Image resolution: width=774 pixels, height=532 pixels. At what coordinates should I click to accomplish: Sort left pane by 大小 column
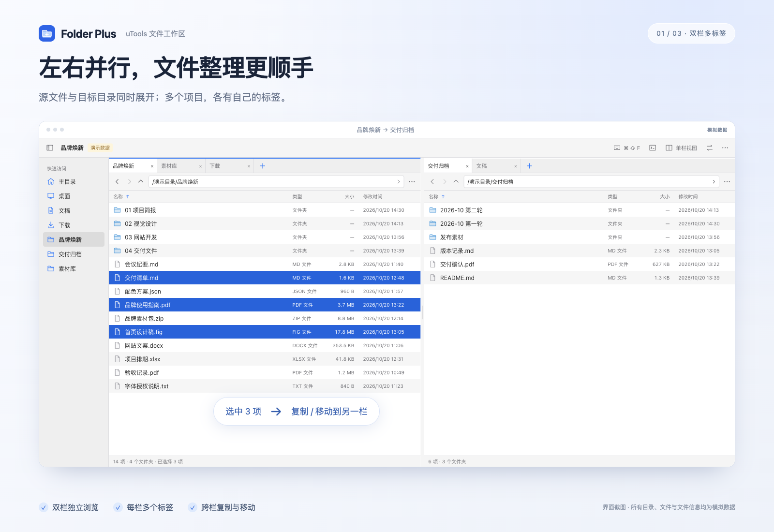point(349,197)
